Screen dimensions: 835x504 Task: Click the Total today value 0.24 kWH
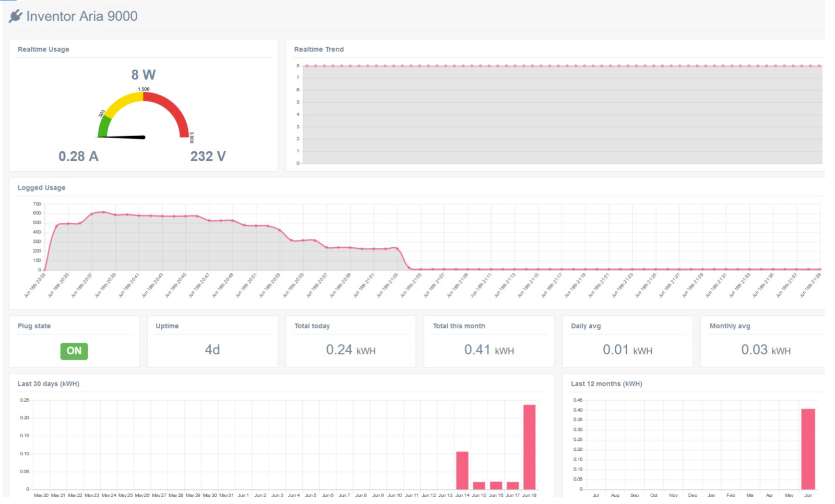point(351,350)
